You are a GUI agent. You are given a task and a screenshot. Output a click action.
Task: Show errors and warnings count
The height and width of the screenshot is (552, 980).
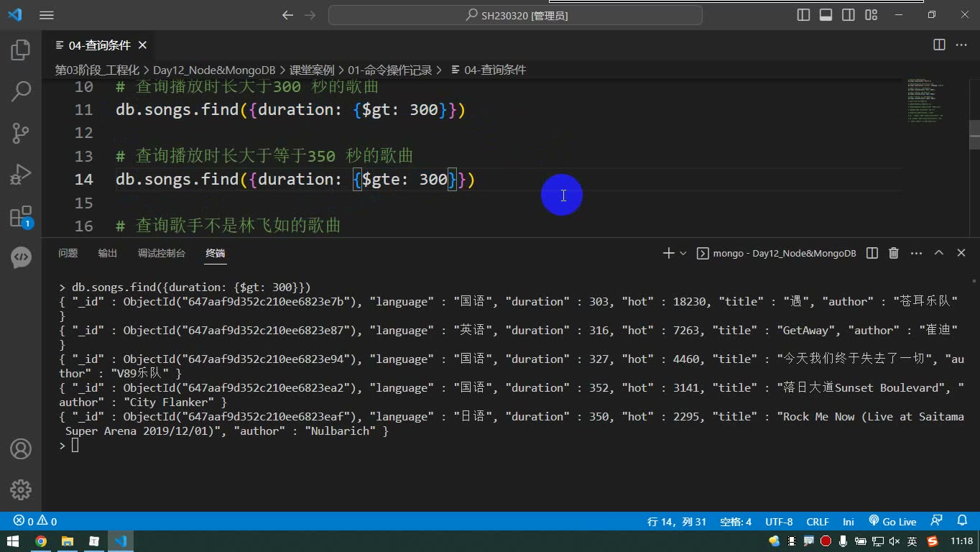point(35,522)
